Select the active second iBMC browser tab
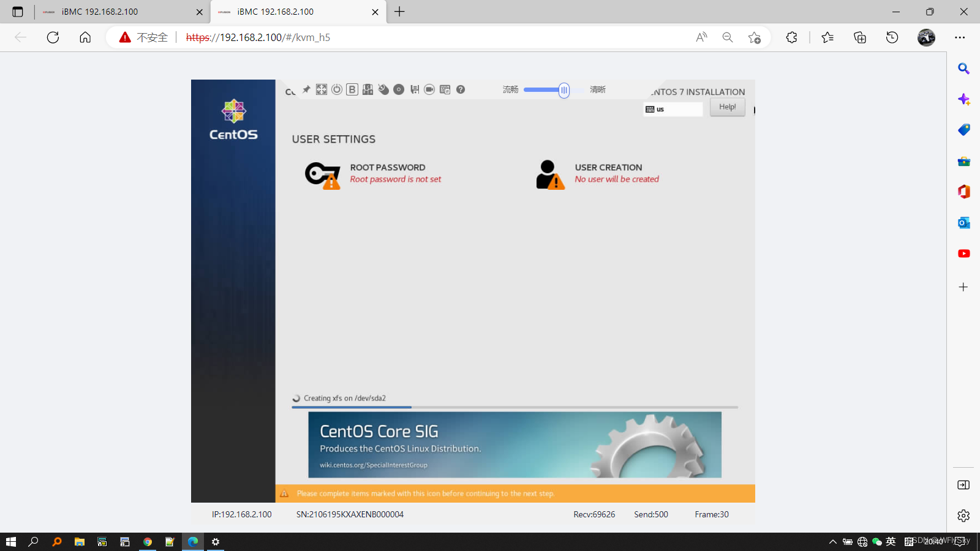This screenshot has height=551, width=980. tap(298, 12)
